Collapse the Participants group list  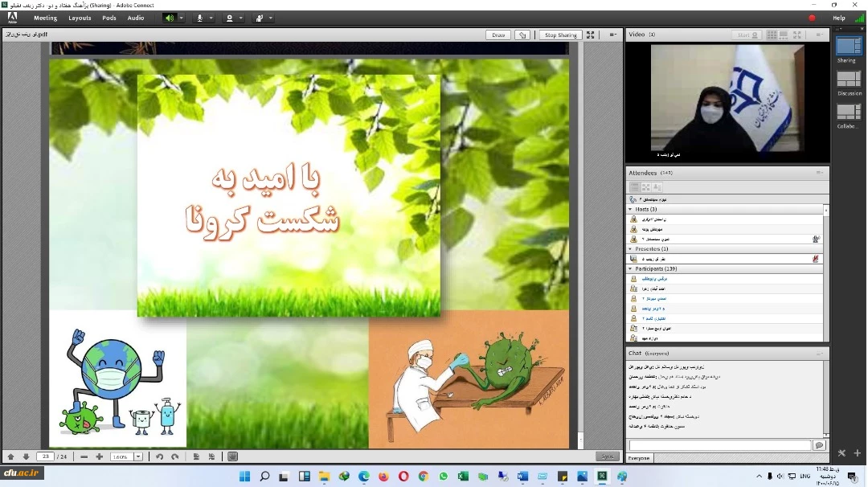pos(631,268)
